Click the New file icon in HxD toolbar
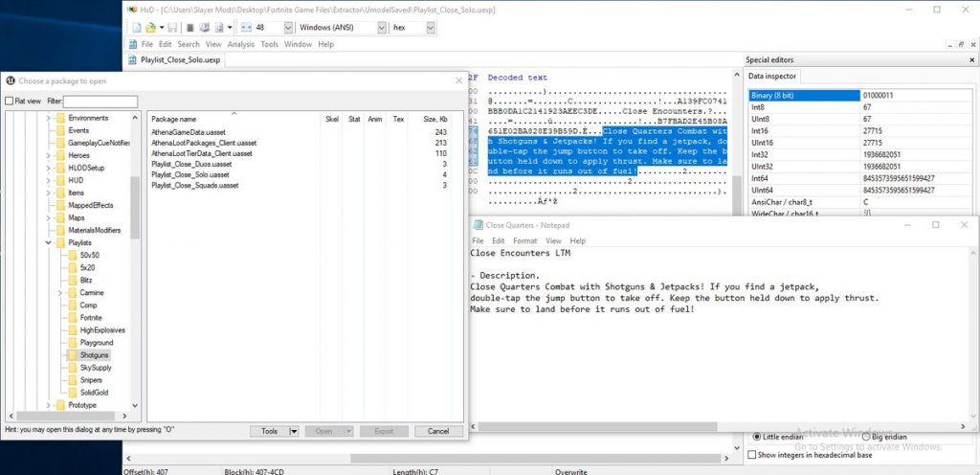This screenshot has width=980, height=475. coord(136,28)
